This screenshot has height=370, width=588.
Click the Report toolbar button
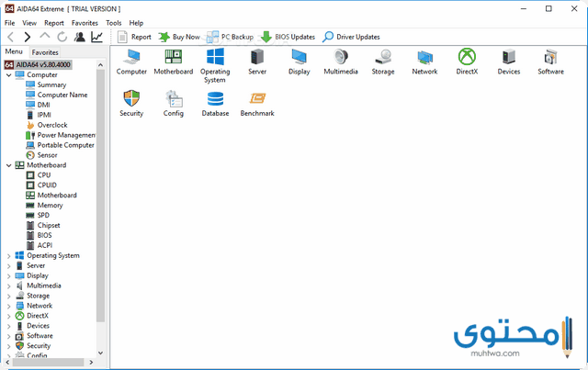coord(134,37)
